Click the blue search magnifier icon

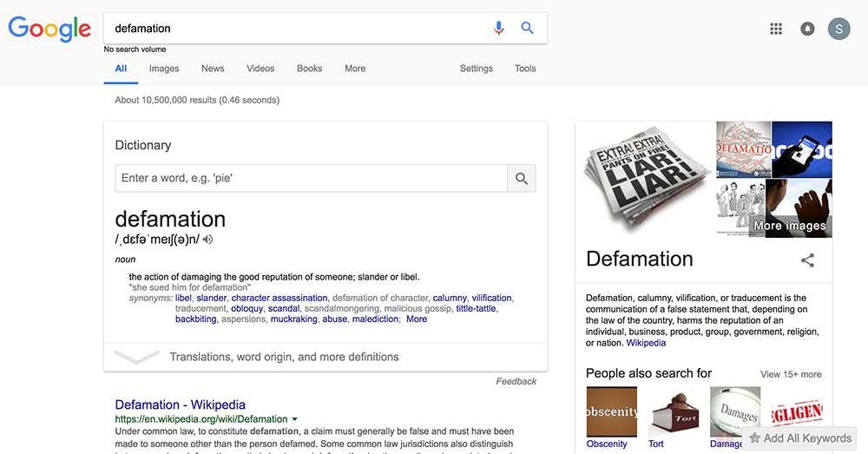pos(527,28)
